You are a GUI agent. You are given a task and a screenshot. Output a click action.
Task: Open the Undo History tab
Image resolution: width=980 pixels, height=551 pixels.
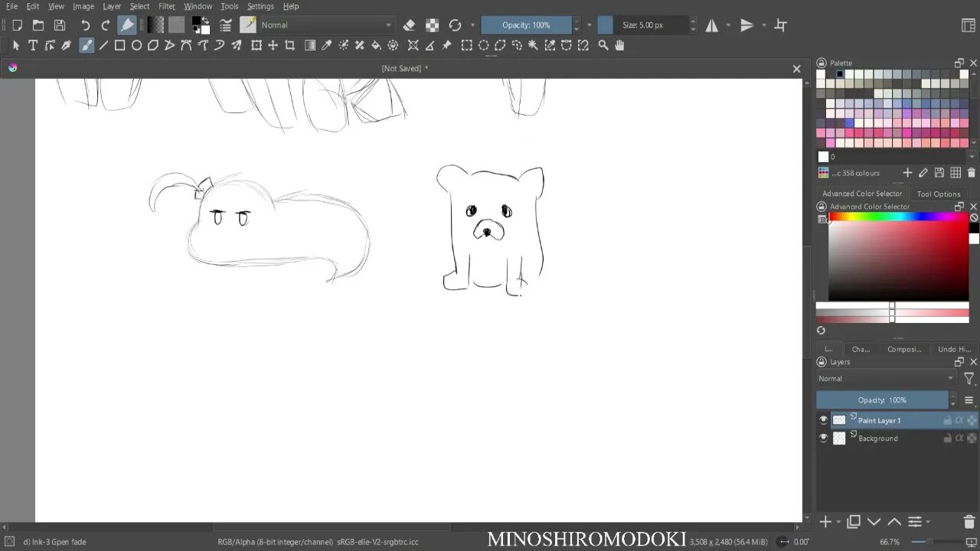954,350
